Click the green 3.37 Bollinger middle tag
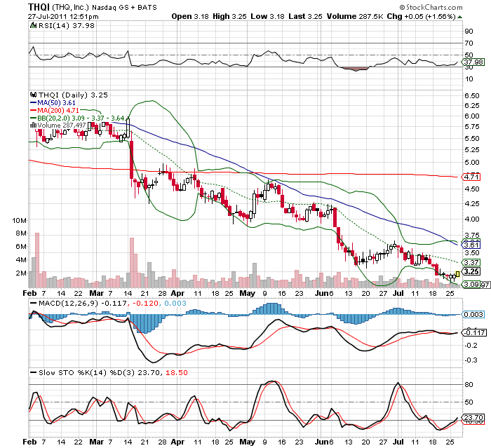 [x=471, y=262]
